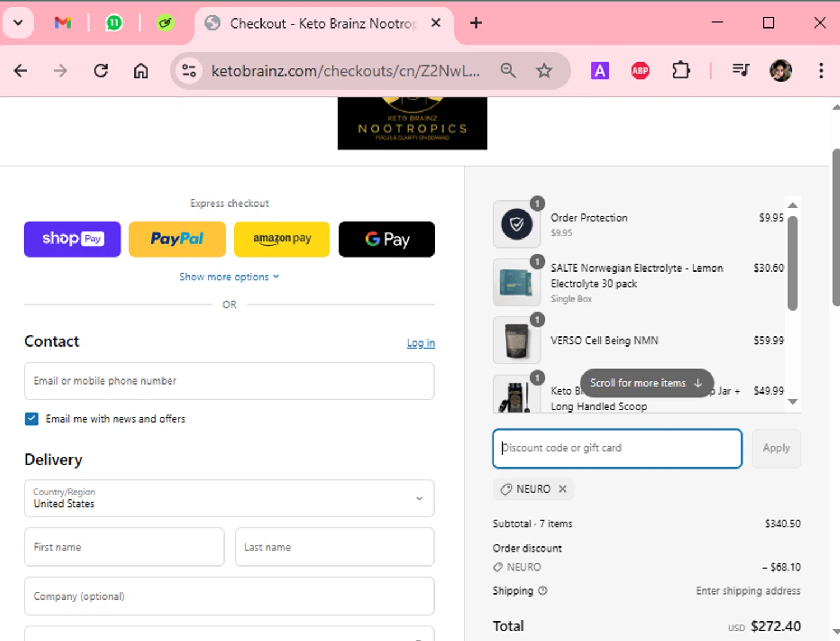Pay with Shop Pay
The height and width of the screenshot is (641, 840).
72,239
